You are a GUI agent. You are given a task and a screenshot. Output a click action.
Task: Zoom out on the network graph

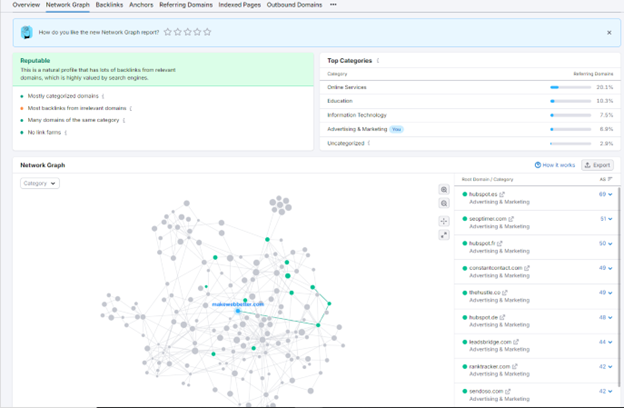tap(444, 203)
